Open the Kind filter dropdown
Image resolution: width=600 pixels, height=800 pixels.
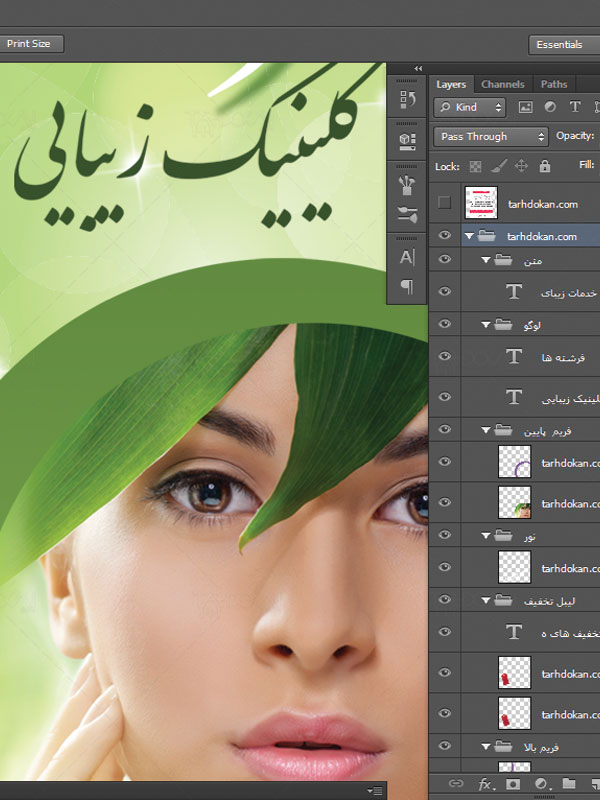point(470,107)
